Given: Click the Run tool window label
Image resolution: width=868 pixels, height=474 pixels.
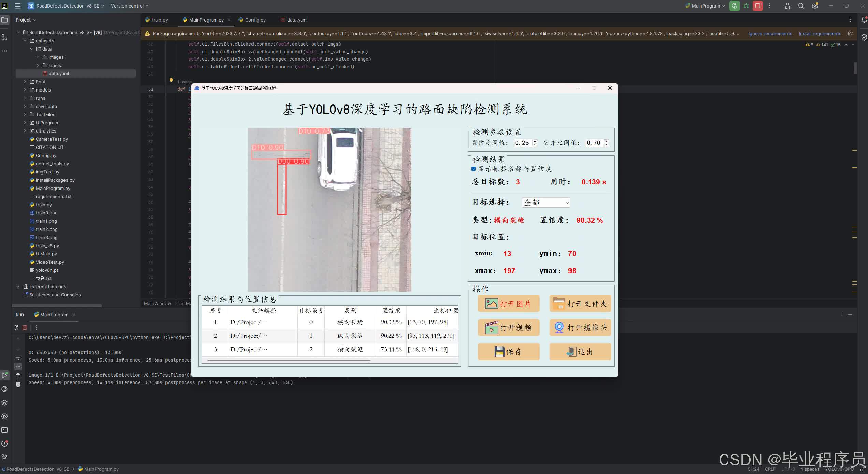Looking at the screenshot, I should (20, 315).
